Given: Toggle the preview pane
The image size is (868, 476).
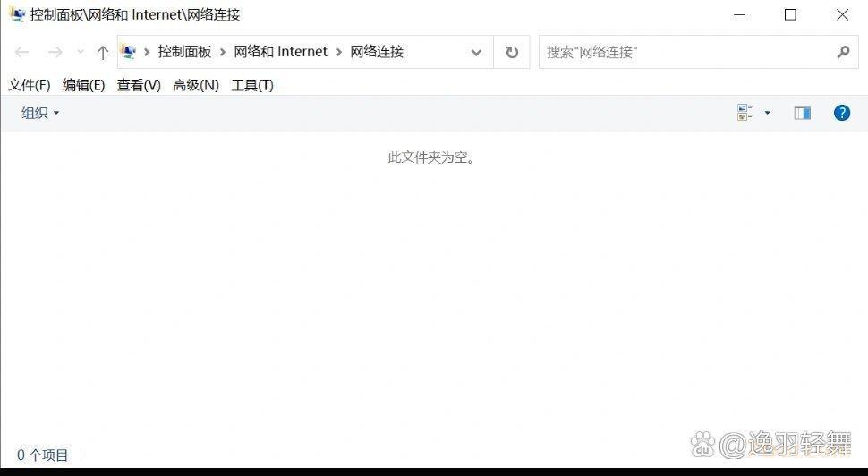Looking at the screenshot, I should [x=802, y=113].
